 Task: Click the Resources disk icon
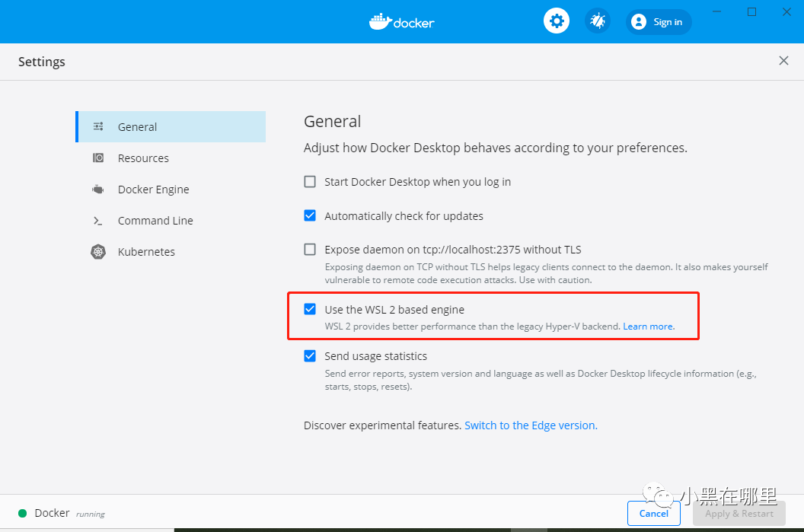point(98,158)
